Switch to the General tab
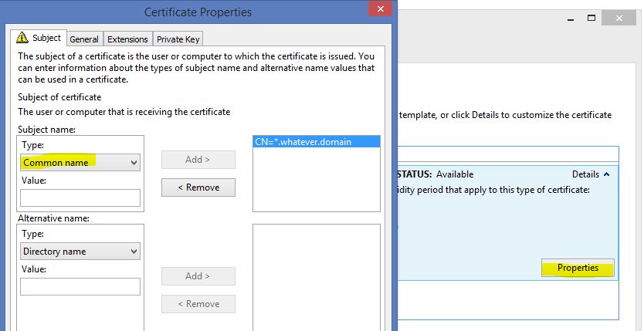Image resolution: width=644 pixels, height=331 pixels. (x=83, y=39)
